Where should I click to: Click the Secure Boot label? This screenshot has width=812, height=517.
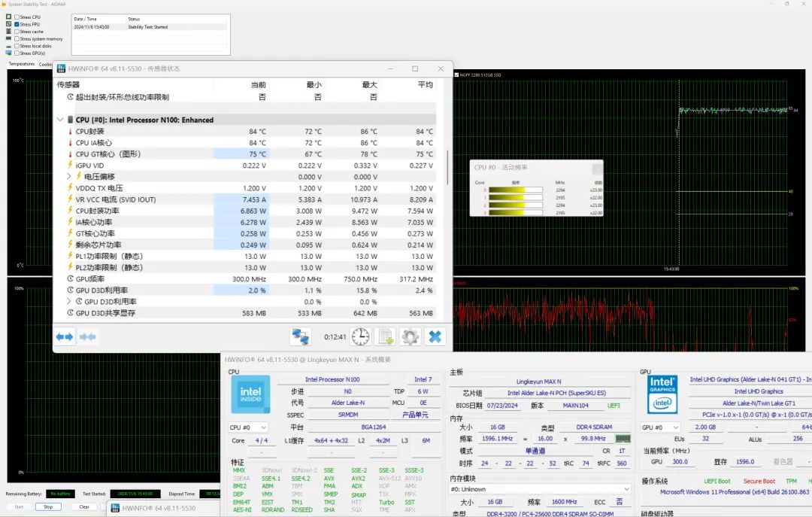click(759, 481)
